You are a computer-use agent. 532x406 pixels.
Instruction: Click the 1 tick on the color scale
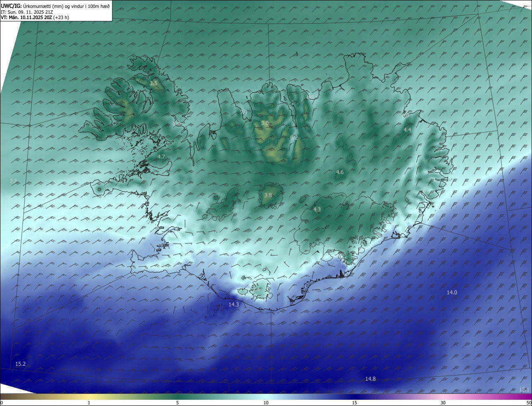(x=89, y=403)
